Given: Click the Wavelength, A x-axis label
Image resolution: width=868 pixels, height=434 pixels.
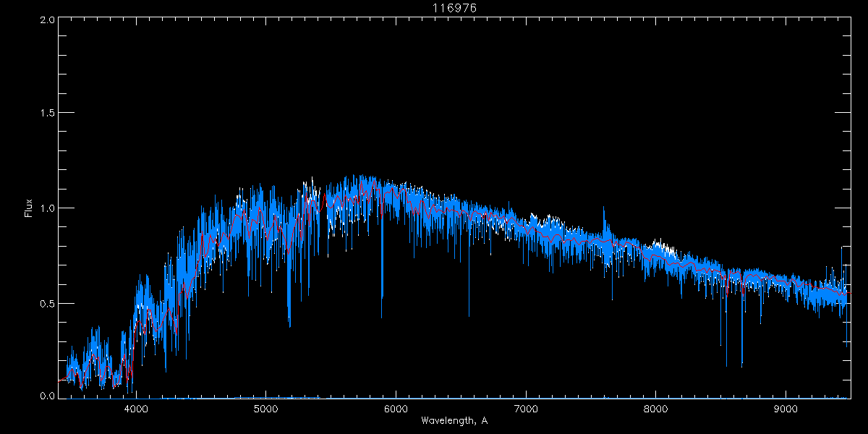Looking at the screenshot, I should (x=454, y=420).
